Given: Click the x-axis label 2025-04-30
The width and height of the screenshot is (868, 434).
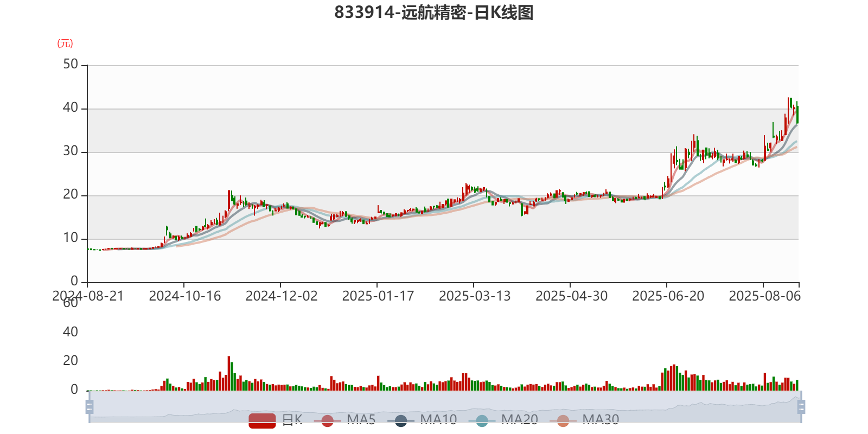Looking at the screenshot, I should click(571, 296).
